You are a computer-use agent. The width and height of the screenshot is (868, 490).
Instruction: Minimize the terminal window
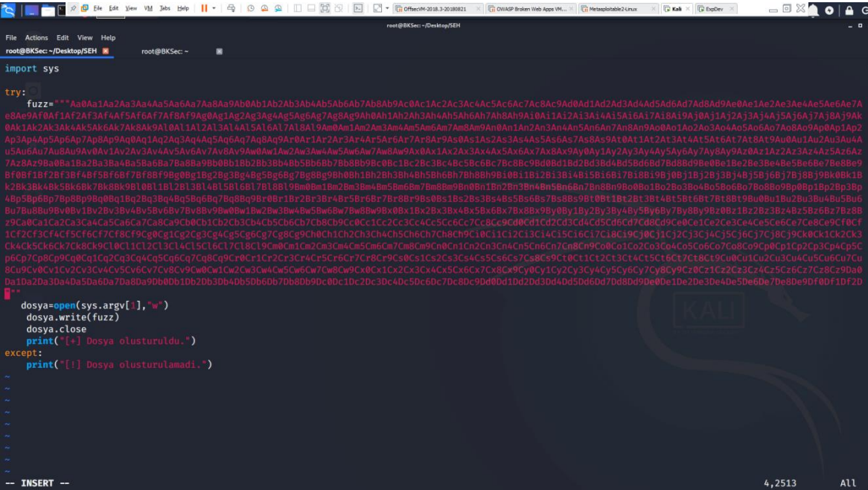coord(849,26)
